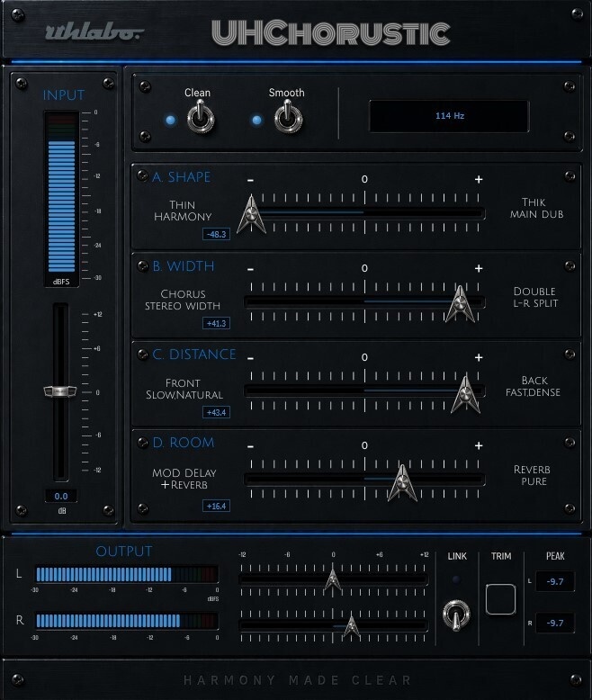Toggle the output LINK switch

[x=456, y=615]
